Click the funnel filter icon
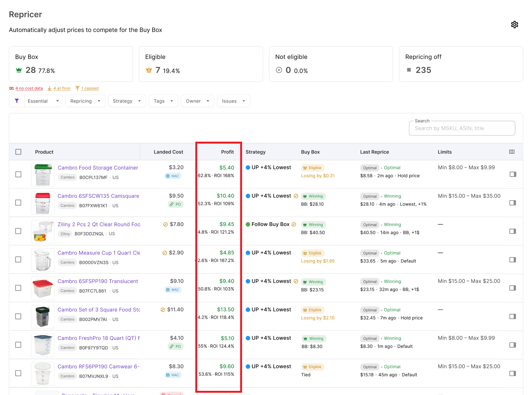Screen dimensions: 532x395 tap(17, 101)
